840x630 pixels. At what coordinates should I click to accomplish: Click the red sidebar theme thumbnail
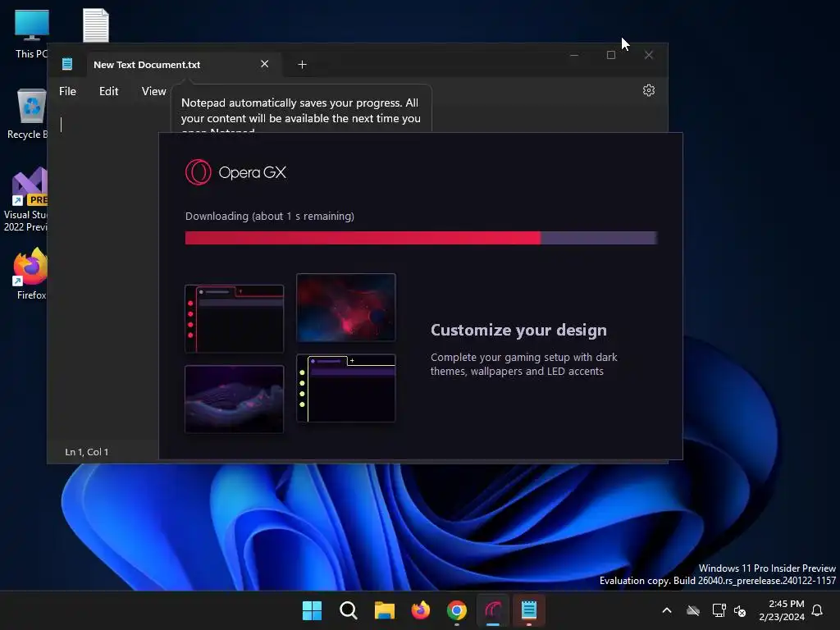tap(234, 319)
